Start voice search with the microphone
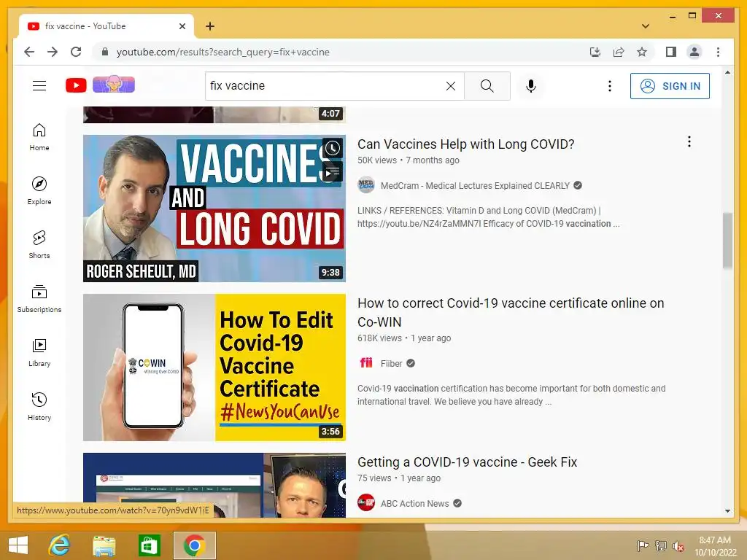This screenshot has width=747, height=560. (531, 86)
